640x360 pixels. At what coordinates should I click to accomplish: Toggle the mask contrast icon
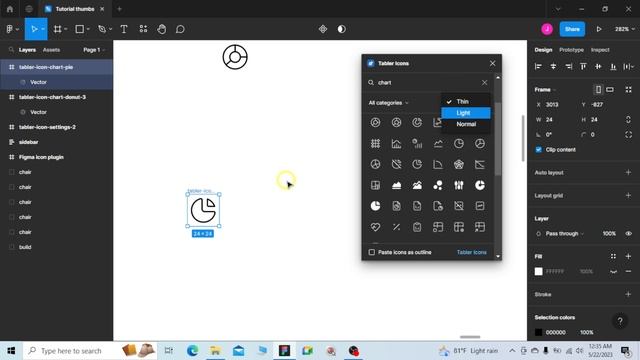point(342,29)
